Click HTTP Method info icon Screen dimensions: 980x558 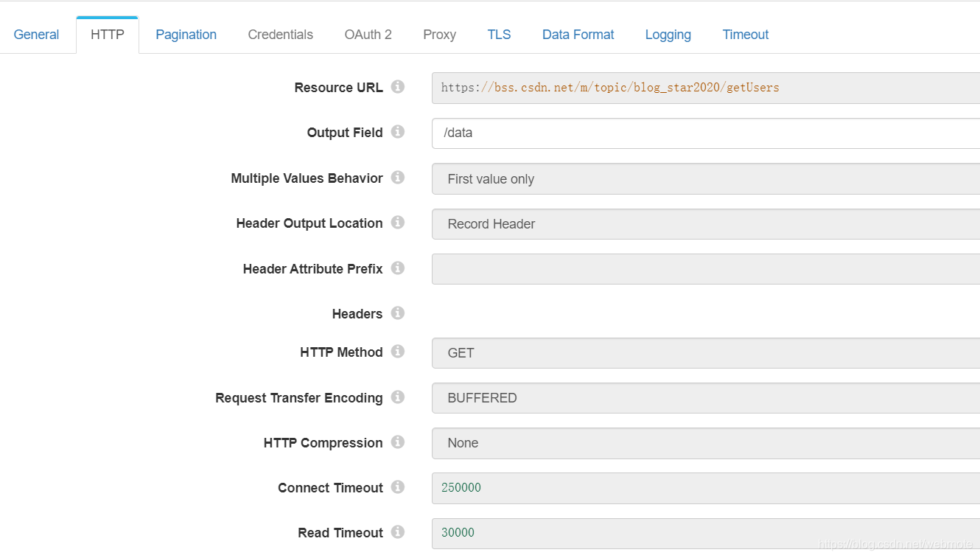(398, 352)
